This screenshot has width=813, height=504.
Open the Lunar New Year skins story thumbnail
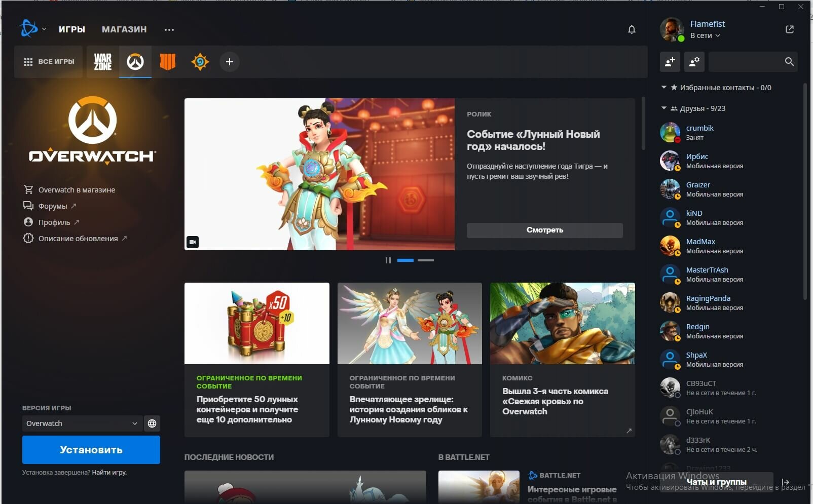410,323
